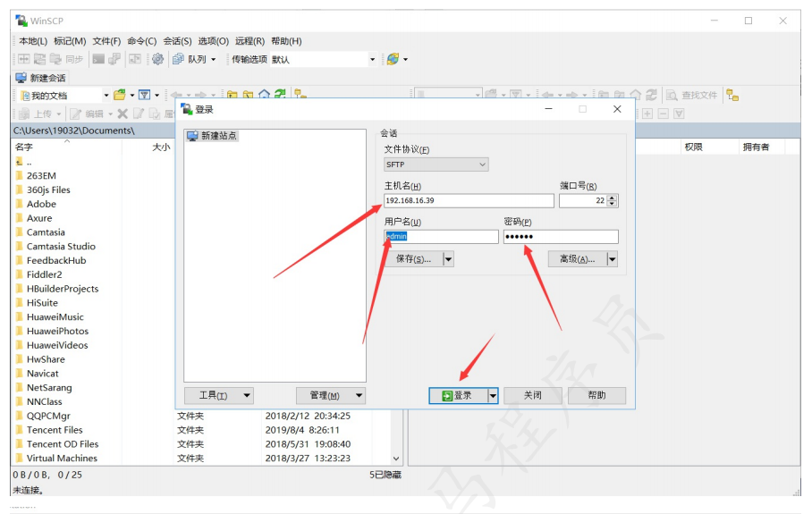Open the Transfer Options (默认) combo box
The width and height of the screenshot is (812, 514).
[323, 60]
